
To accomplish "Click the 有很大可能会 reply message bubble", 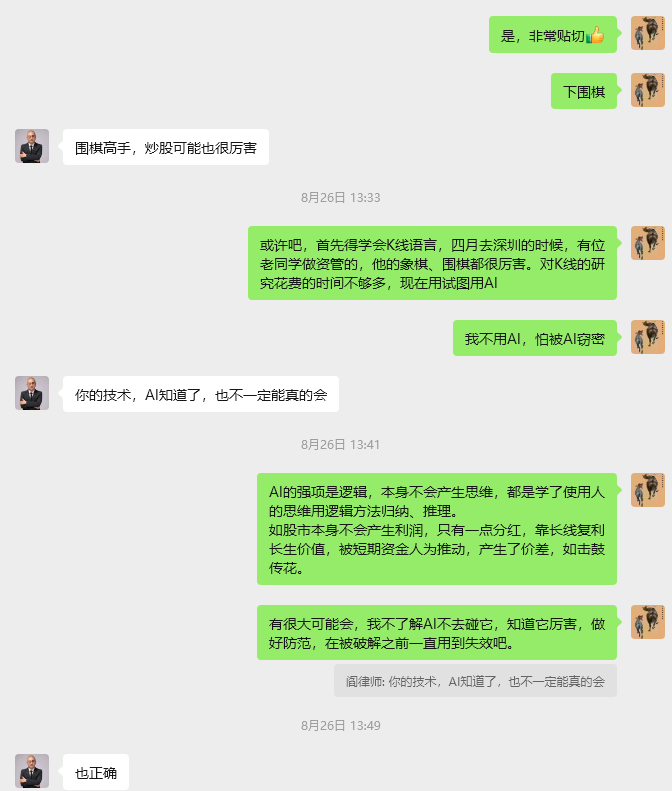I will point(437,633).
